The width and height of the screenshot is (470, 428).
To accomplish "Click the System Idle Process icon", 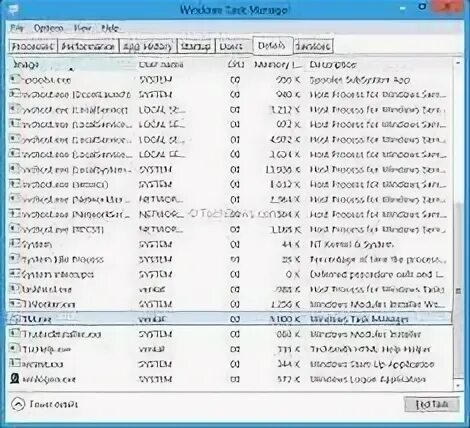I will (x=15, y=259).
